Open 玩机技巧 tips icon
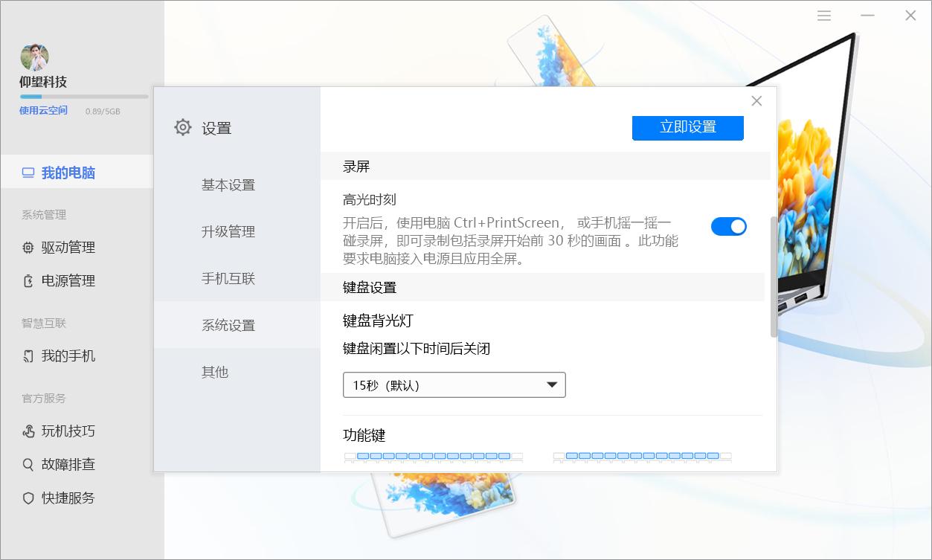 (30, 431)
